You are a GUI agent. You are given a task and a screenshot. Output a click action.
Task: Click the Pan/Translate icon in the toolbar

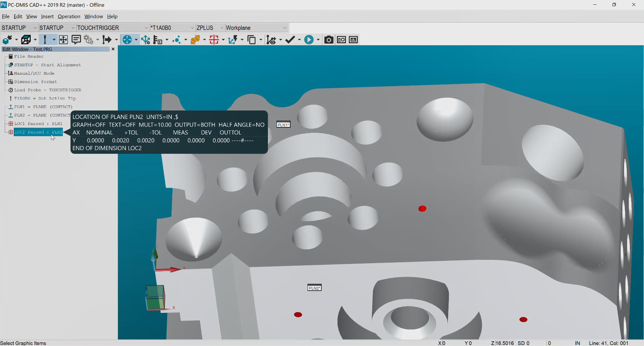[63, 40]
